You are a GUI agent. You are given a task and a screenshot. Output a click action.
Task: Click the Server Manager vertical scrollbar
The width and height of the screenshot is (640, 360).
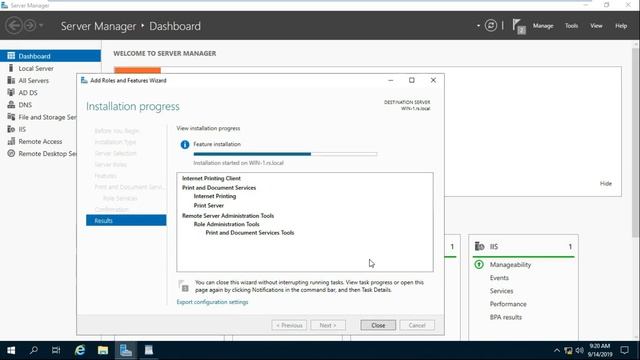(x=636, y=142)
